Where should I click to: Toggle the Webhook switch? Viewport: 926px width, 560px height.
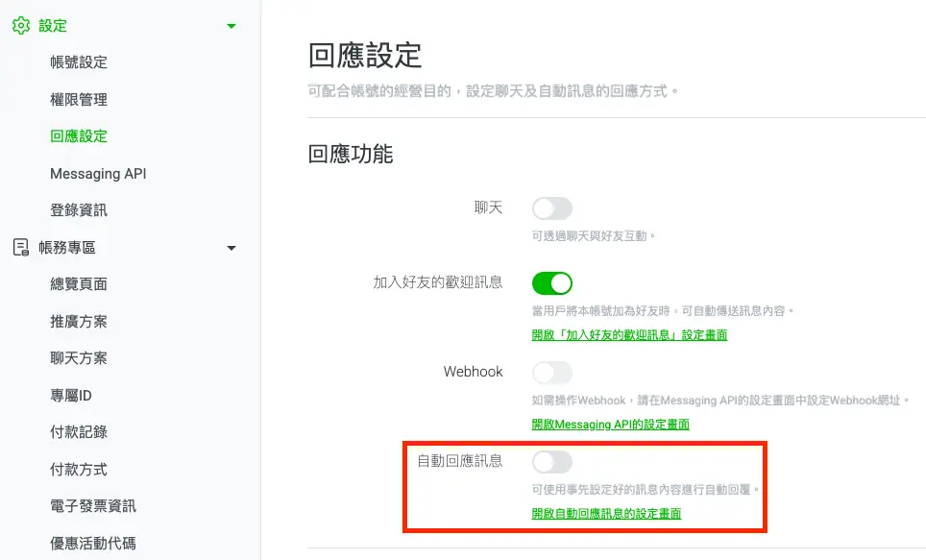(x=552, y=373)
